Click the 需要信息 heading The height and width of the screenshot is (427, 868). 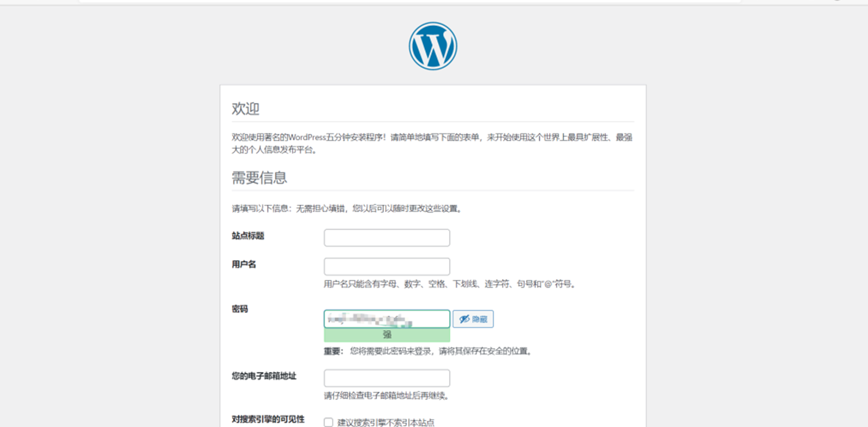[x=259, y=178]
